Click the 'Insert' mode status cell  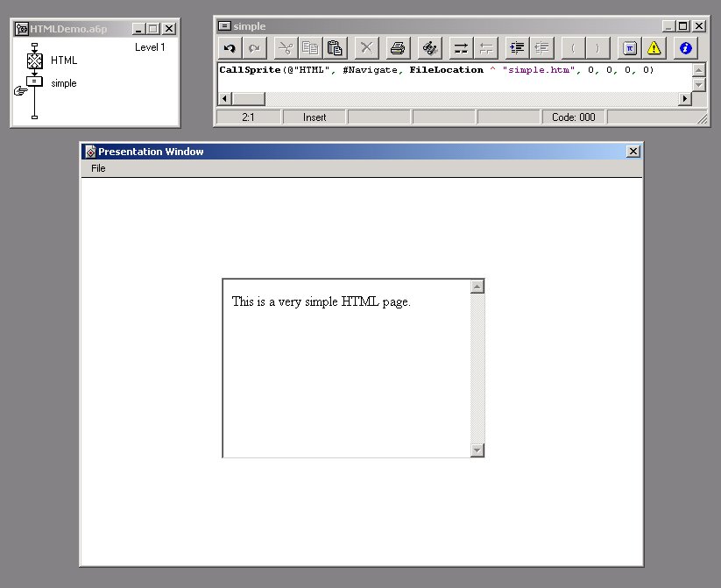pyautogui.click(x=315, y=117)
